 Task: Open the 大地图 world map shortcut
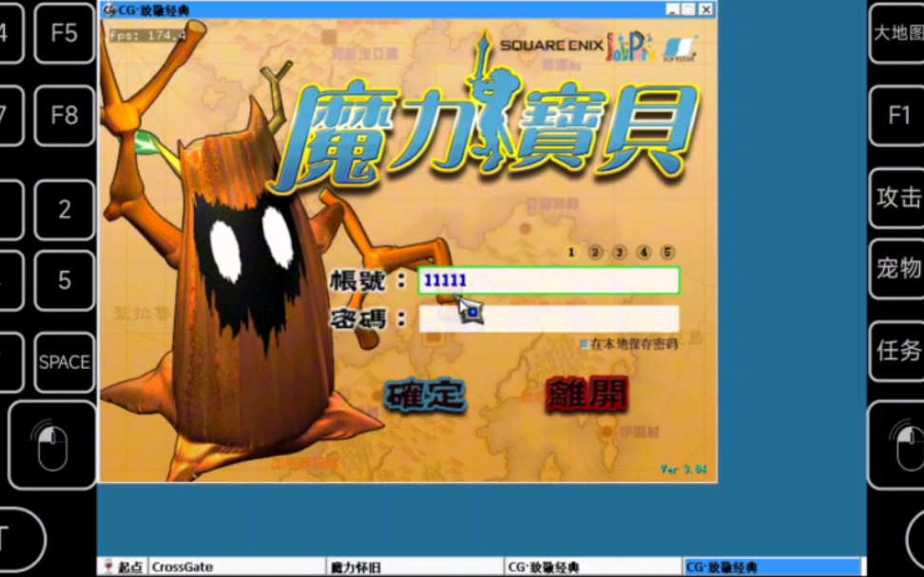pos(898,33)
